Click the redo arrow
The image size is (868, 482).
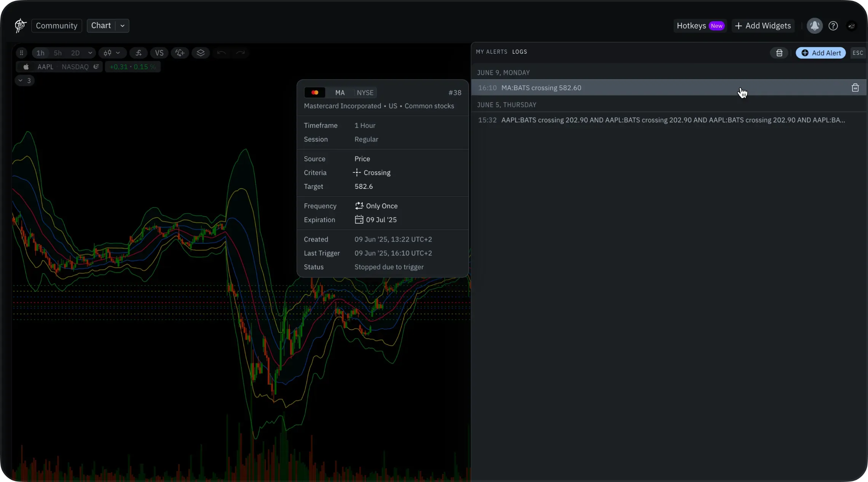click(240, 53)
